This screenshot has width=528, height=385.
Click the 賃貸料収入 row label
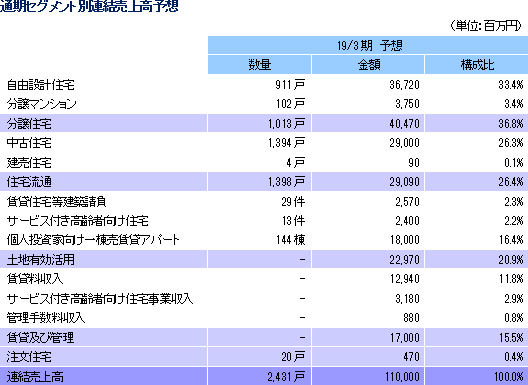[x=35, y=279]
